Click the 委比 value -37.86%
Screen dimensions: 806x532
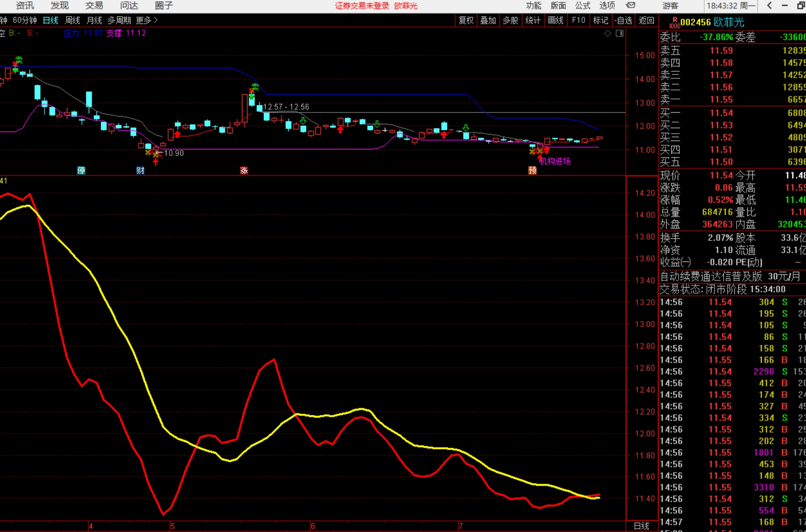pyautogui.click(x=716, y=37)
